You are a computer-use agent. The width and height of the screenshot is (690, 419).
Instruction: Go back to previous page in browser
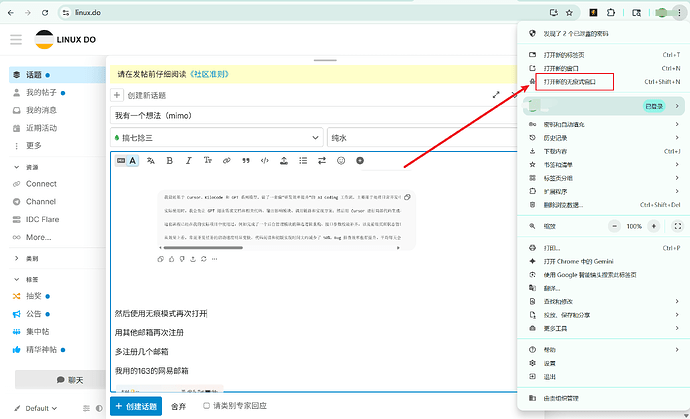(x=11, y=13)
